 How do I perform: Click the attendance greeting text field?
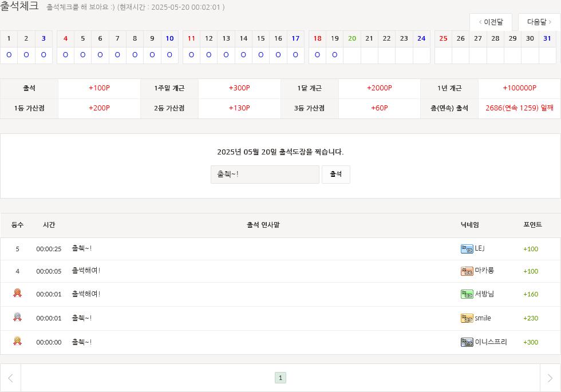[265, 175]
